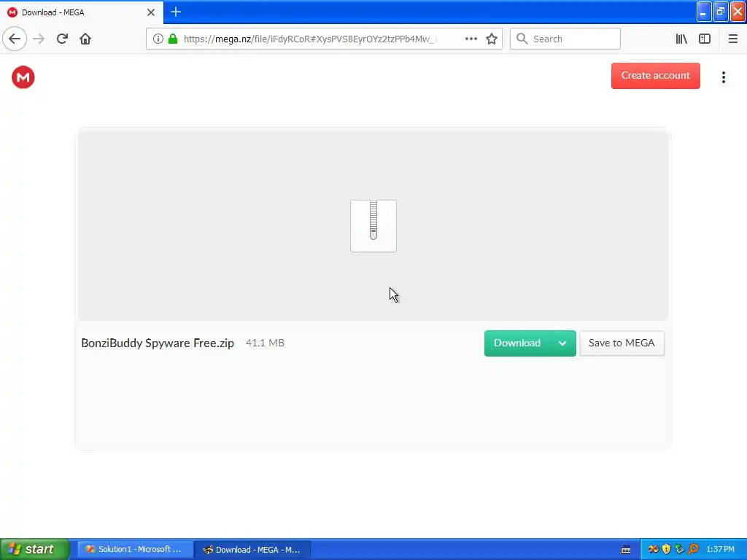Click Save to MEGA button
This screenshot has width=747, height=560.
coord(622,343)
